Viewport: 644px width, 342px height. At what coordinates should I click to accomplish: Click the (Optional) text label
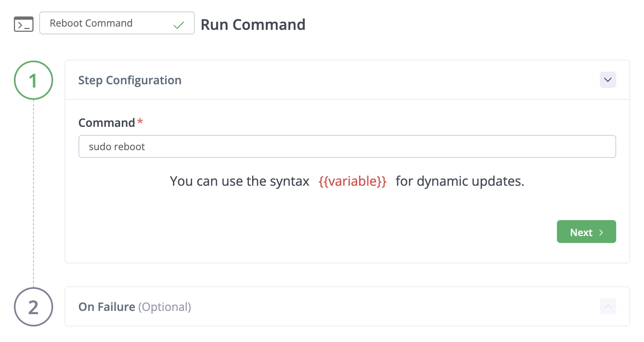pyautogui.click(x=165, y=307)
